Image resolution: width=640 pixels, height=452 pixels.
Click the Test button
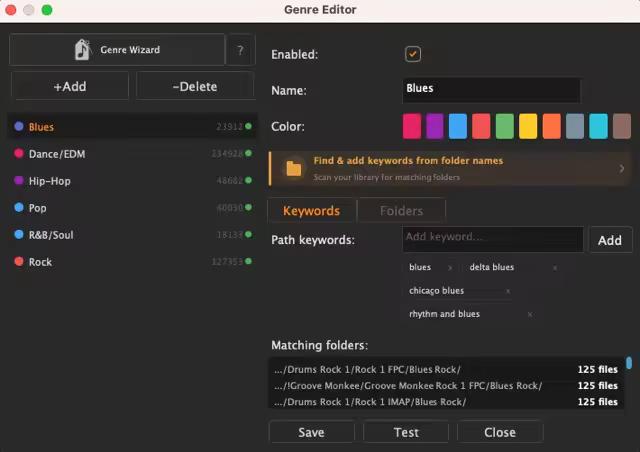coord(406,432)
